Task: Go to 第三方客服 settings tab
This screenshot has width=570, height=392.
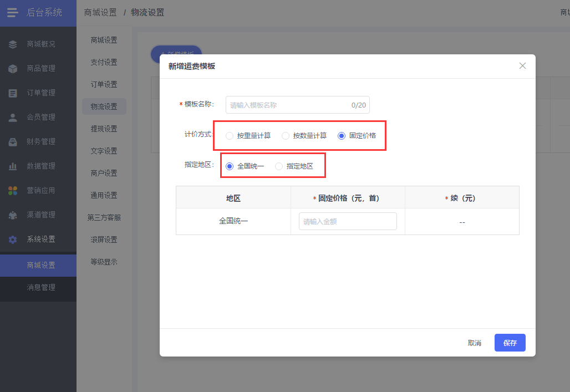Action: [104, 217]
